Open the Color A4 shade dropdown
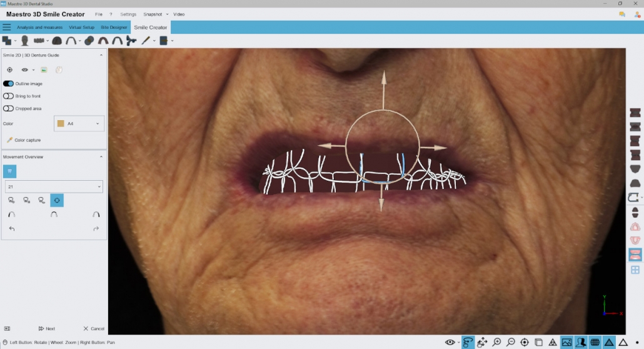 pos(79,123)
